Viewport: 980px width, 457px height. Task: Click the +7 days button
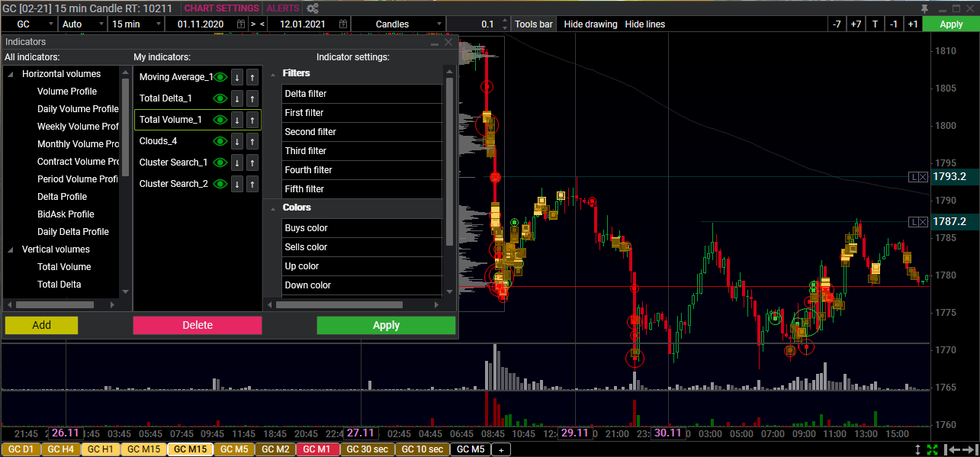pyautogui.click(x=856, y=24)
